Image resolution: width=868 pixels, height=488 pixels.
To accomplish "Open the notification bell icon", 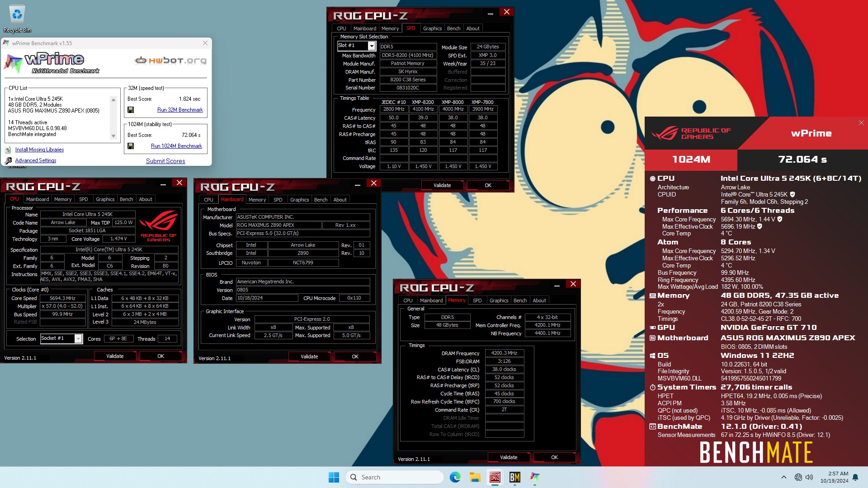I will (855, 477).
